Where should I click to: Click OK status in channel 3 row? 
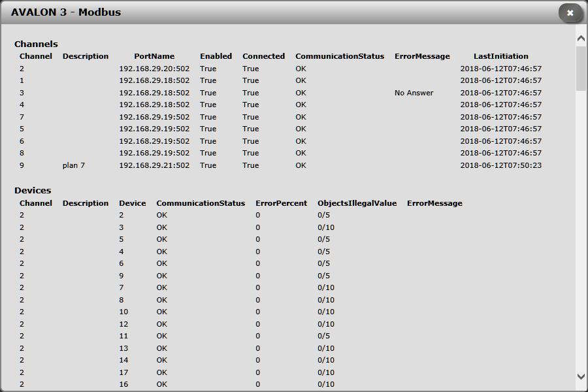[301, 93]
